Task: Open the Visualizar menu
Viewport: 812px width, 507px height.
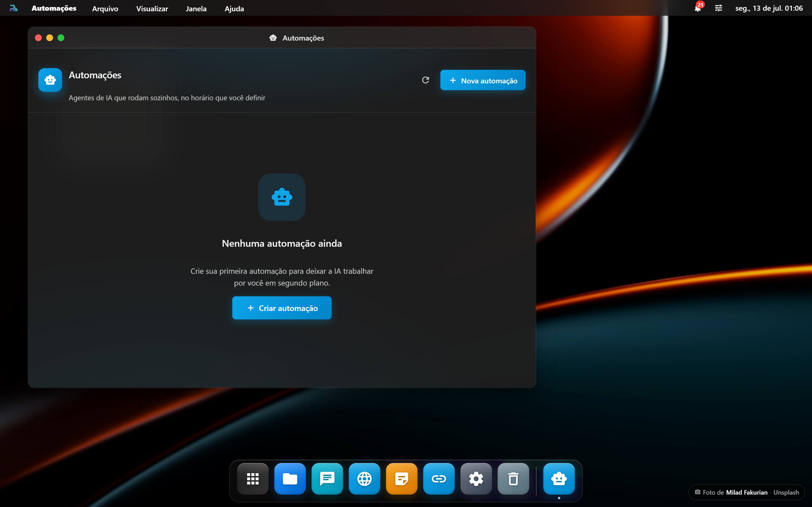Action: tap(152, 8)
